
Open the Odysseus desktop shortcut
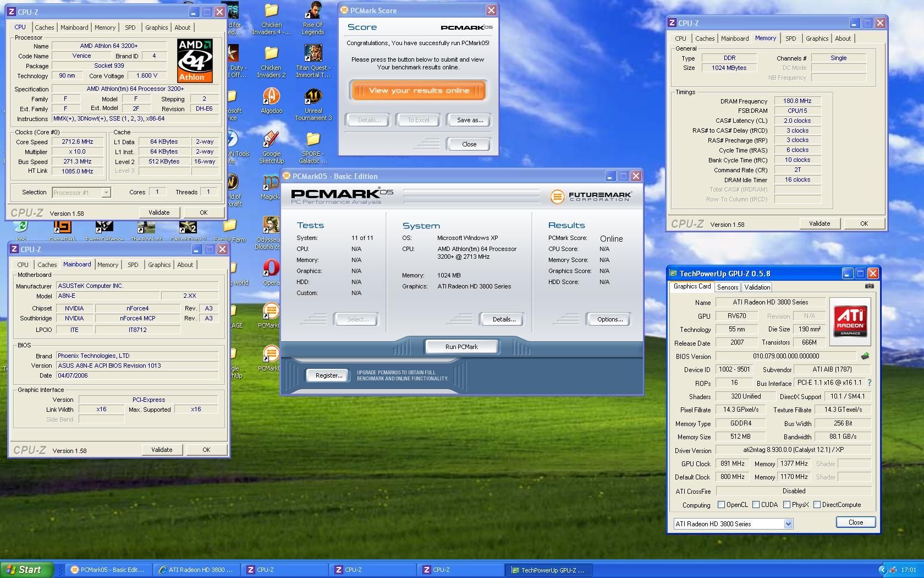click(271, 233)
